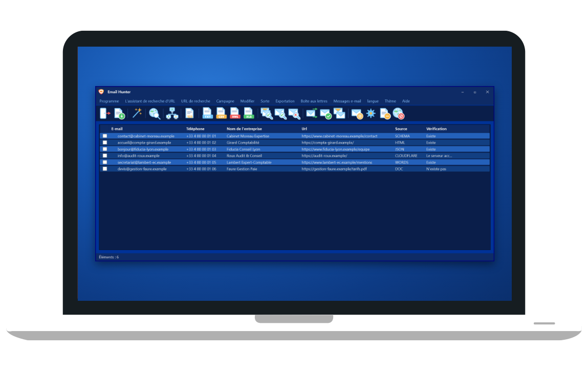Open the langue menu
Image resolution: width=588 pixels, height=371 pixels.
(373, 101)
